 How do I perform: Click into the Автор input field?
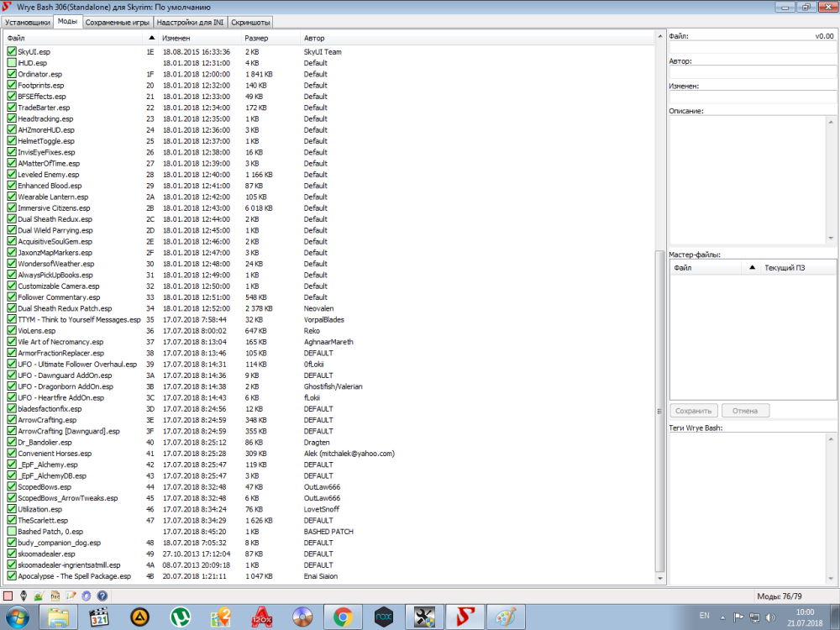tap(752, 72)
